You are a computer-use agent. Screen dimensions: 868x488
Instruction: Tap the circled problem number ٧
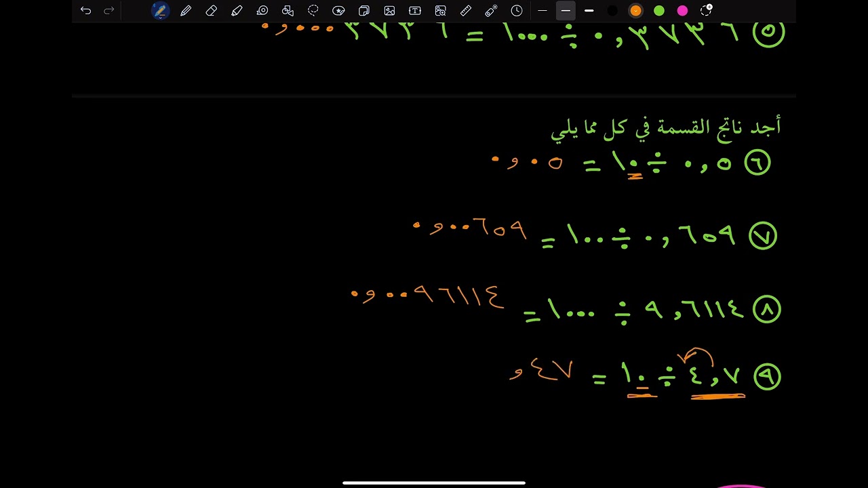(763, 236)
